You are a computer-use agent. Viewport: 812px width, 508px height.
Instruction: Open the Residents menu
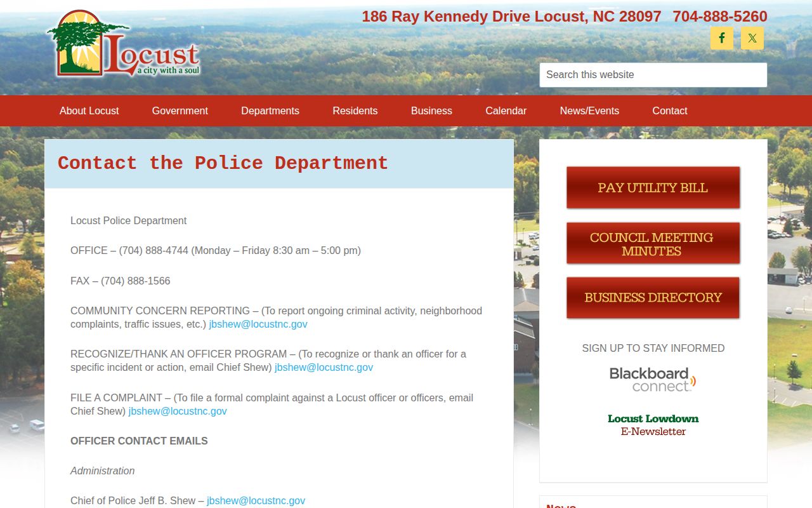point(355,110)
